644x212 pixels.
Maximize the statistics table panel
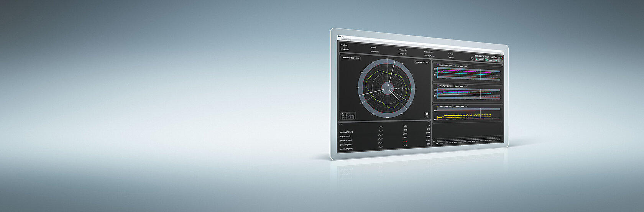tap(429, 122)
